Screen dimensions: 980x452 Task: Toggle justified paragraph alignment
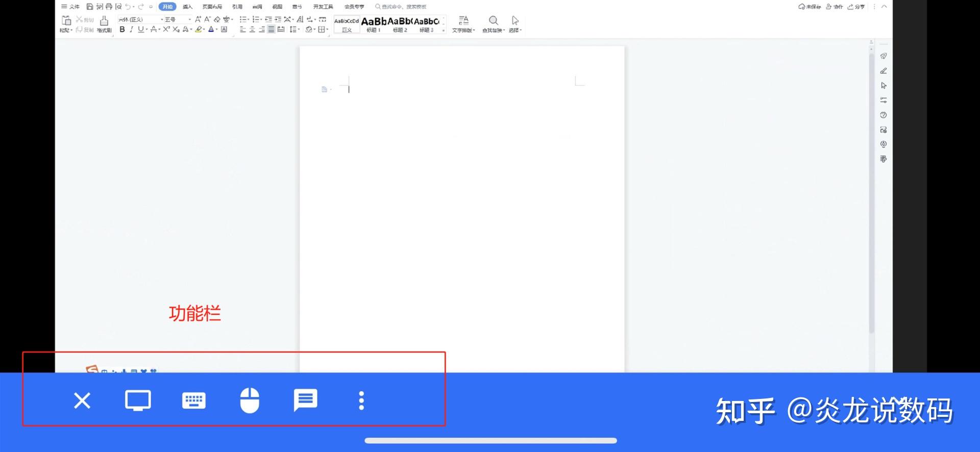click(271, 30)
